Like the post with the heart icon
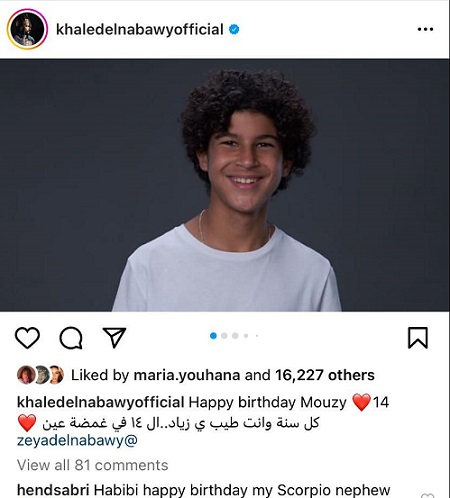 (27, 338)
